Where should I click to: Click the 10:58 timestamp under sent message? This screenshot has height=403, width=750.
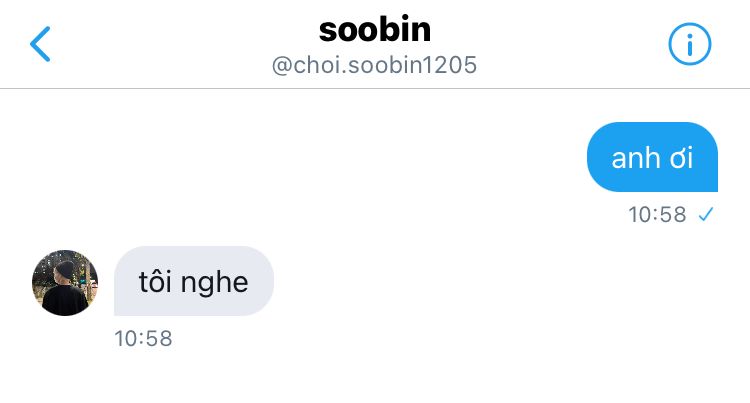[657, 215]
